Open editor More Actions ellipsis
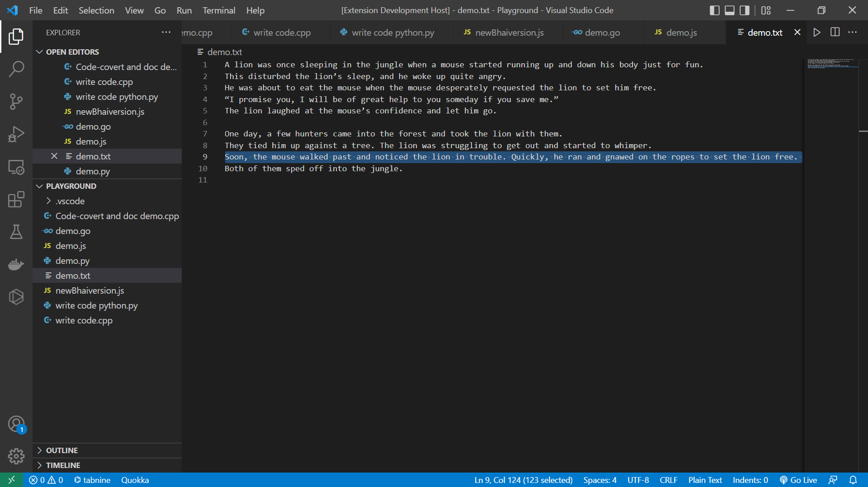 pos(853,32)
